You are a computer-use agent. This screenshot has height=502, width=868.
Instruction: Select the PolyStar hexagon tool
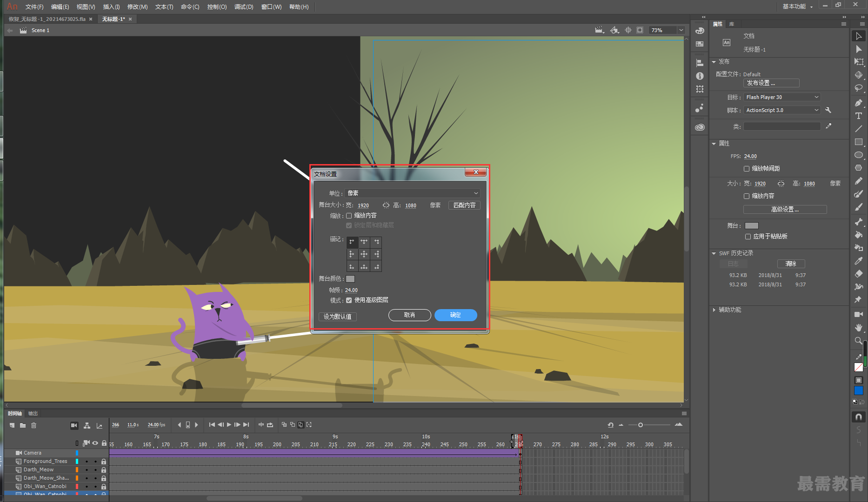[x=859, y=168]
